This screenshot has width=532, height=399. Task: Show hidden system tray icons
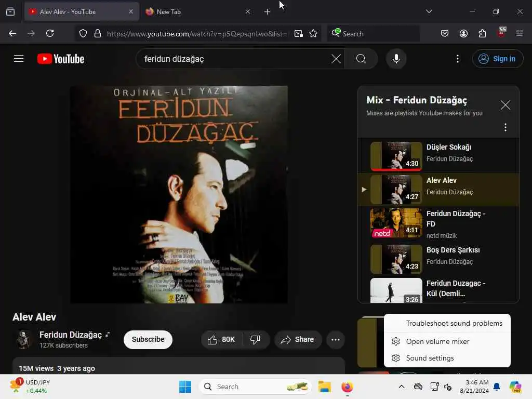click(x=402, y=387)
